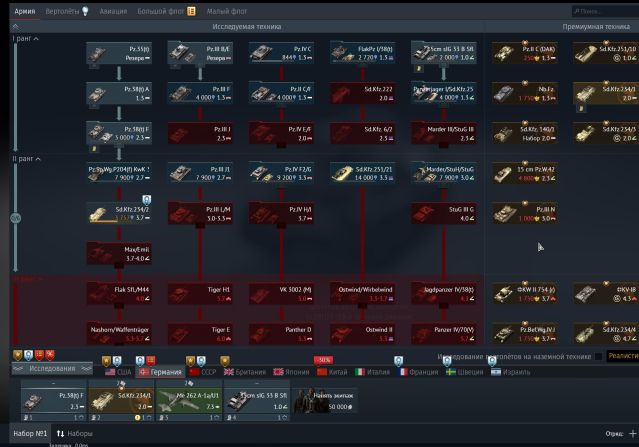Open the Вертолёты tab
Image resolution: width=639 pixels, height=447 pixels.
point(66,11)
